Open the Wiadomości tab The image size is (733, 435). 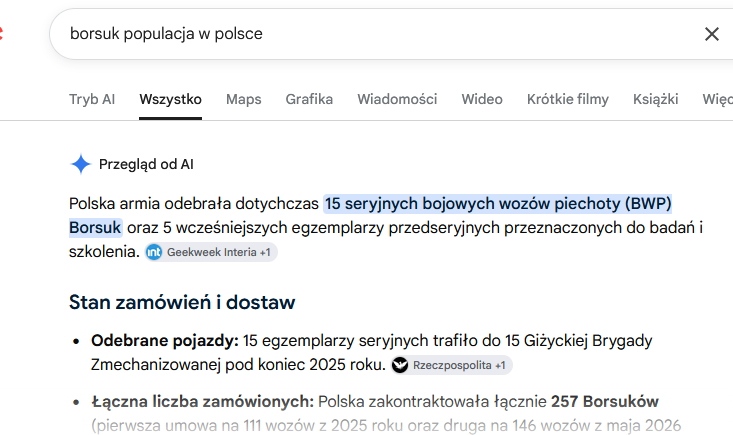pyautogui.click(x=397, y=99)
